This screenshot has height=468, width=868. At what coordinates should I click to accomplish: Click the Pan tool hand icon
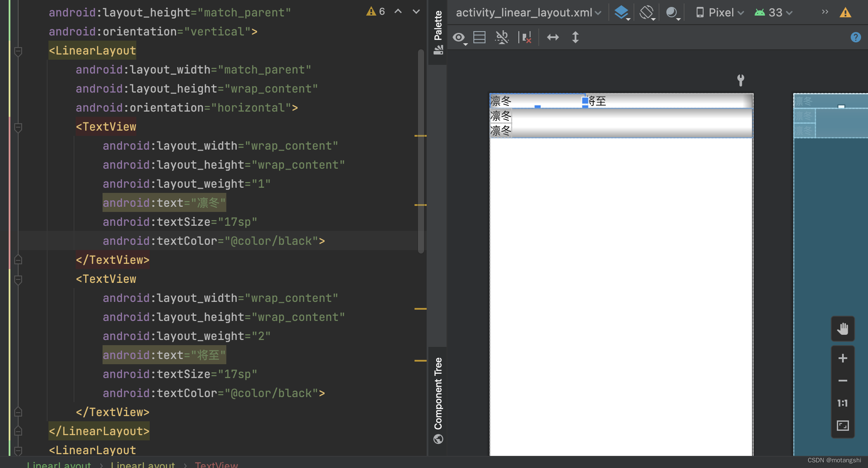pos(843,328)
